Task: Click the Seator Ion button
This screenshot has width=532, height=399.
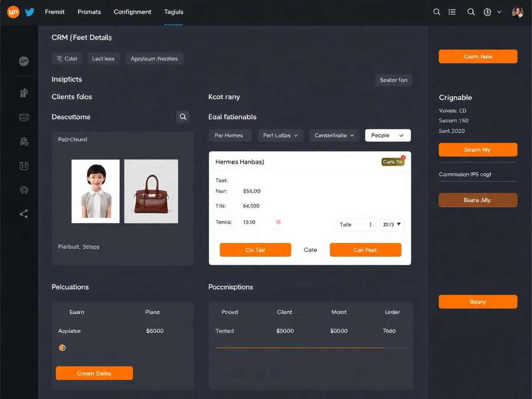Action: pos(394,80)
